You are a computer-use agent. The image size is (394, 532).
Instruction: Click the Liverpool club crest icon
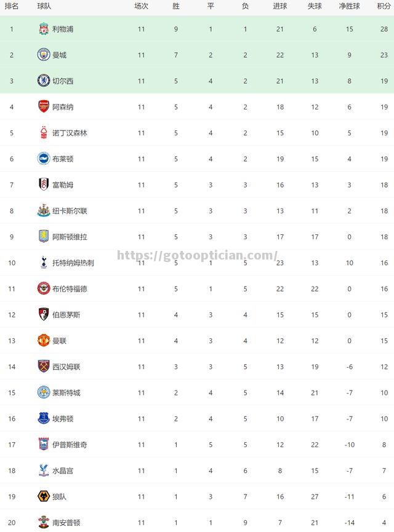[x=44, y=29]
